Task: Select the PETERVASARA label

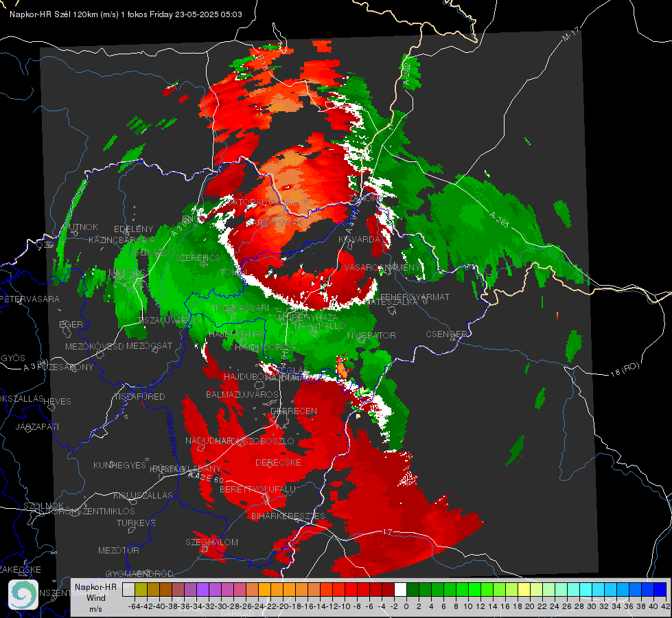Action: 30,299
